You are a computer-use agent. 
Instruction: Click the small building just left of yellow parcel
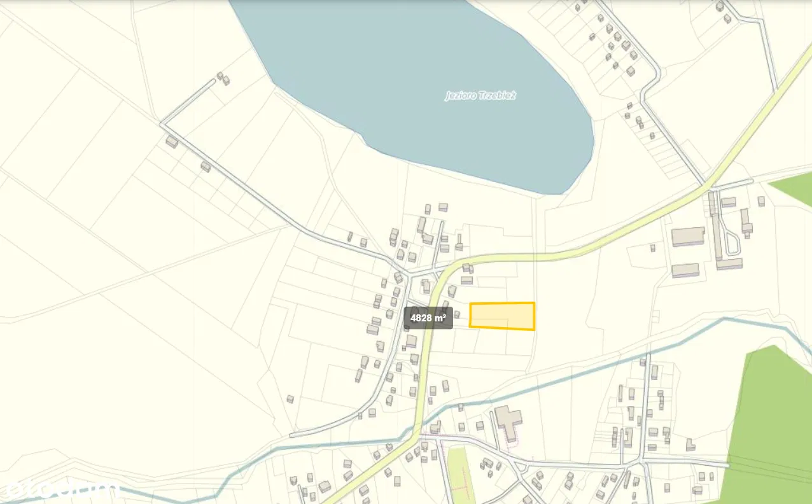coord(456,315)
